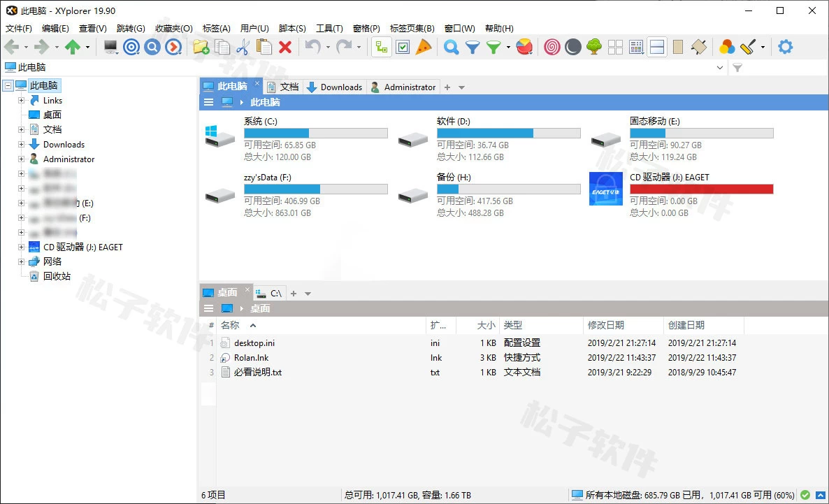Open Configuration gear icon
Image resolution: width=829 pixels, height=504 pixels.
786,47
